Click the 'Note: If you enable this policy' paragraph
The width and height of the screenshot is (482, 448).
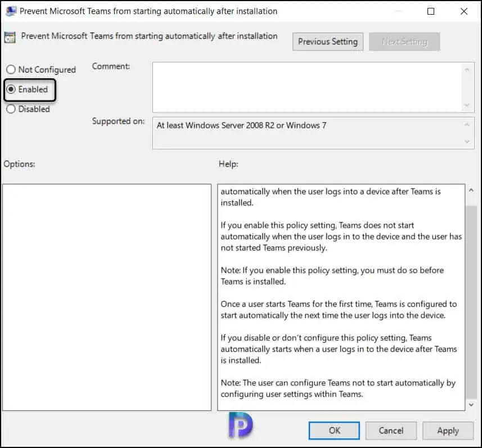[332, 276]
